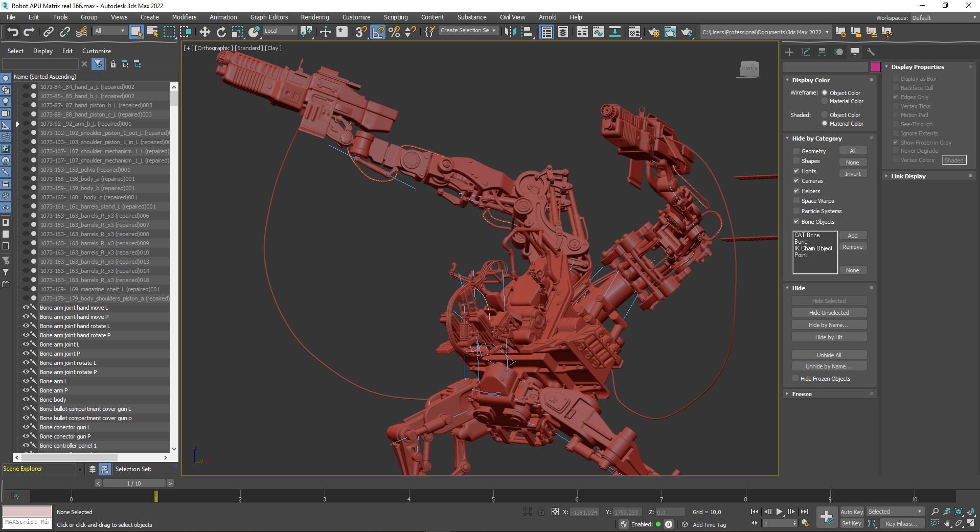Activate the Rotate tool
Viewport: 980px width, 532px height.
click(221, 32)
